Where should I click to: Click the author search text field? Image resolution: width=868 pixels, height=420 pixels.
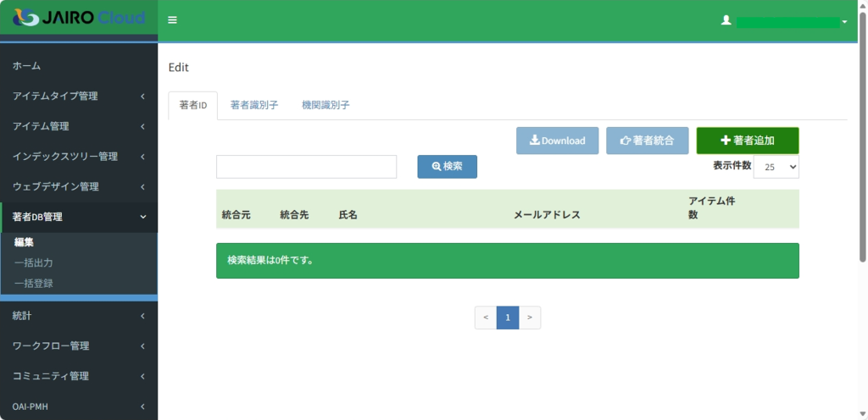(306, 167)
